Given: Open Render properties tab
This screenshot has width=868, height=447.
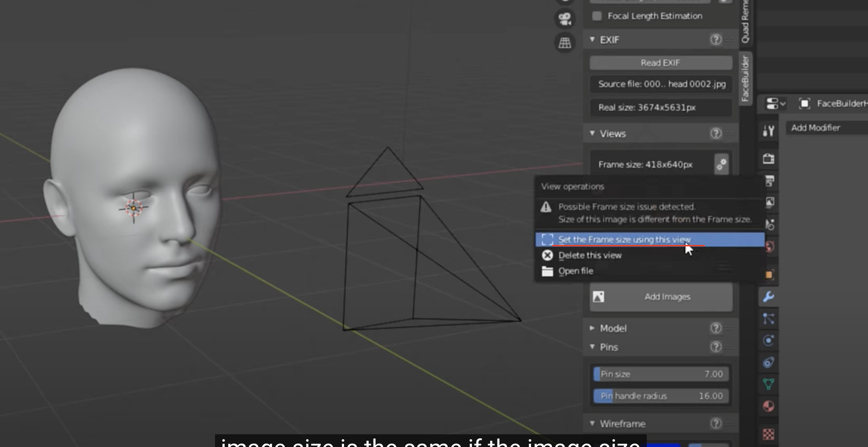Looking at the screenshot, I should tap(769, 159).
